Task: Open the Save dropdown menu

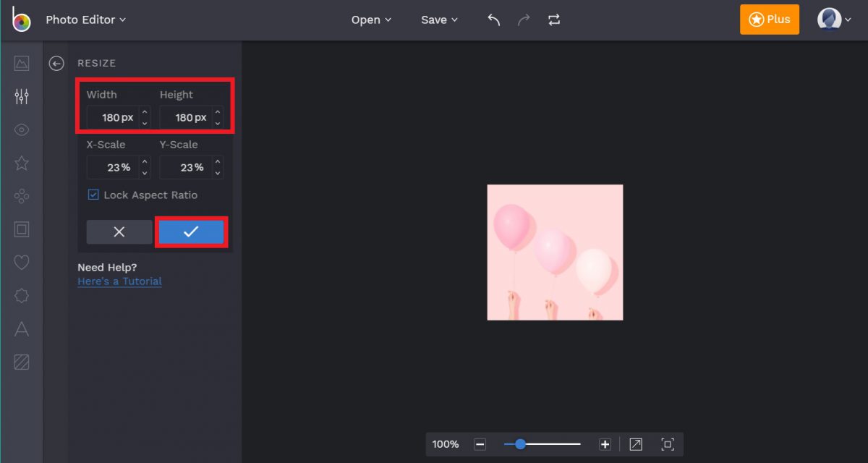Action: pyautogui.click(x=439, y=20)
